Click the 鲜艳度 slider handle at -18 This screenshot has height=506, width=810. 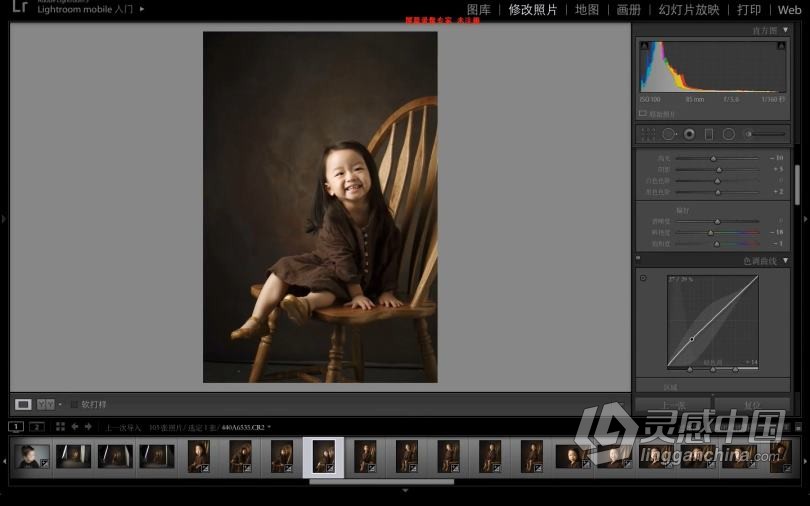click(711, 233)
